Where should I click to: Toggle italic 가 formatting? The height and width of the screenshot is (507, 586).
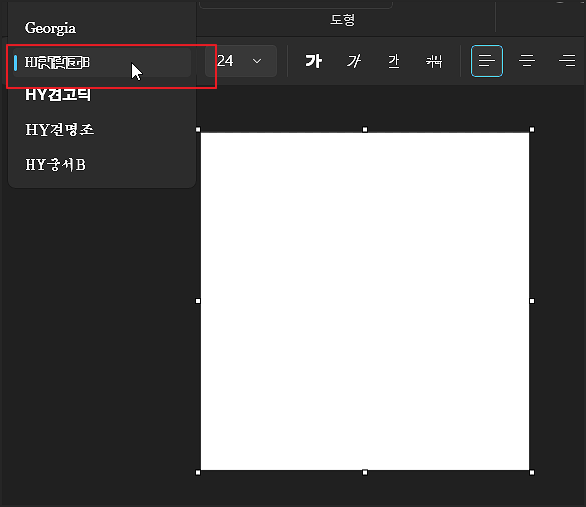coord(354,61)
